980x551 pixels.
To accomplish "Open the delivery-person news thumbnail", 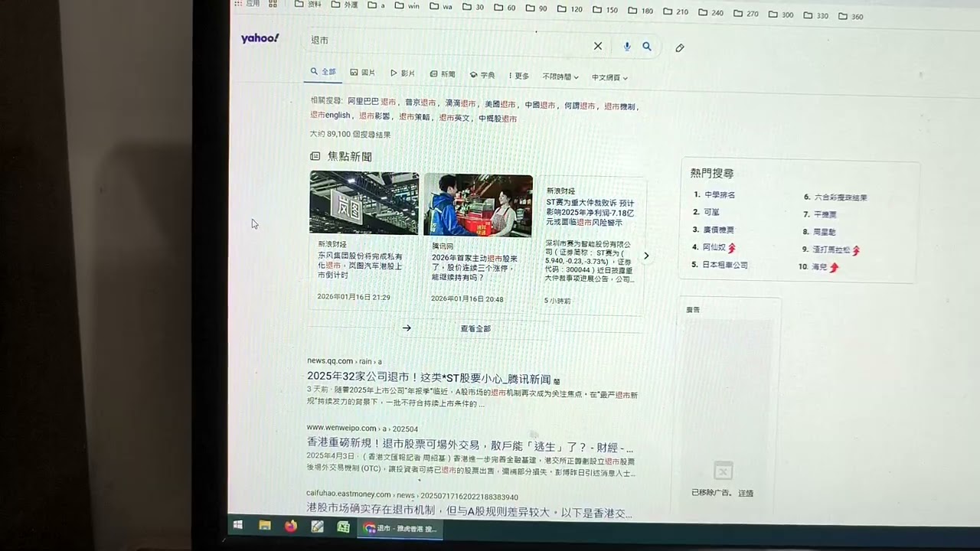I will coord(478,205).
